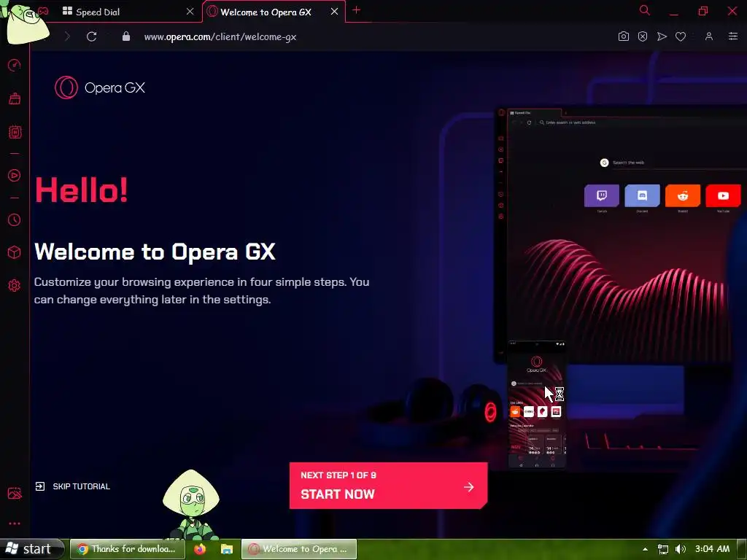Click the 'Customize your browsing experience' paragraph
747x560 pixels.
click(x=201, y=290)
